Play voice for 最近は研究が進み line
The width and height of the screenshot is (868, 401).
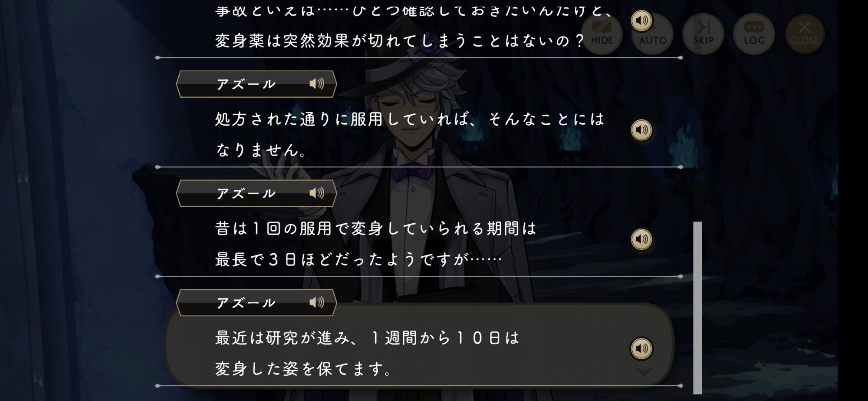[x=641, y=348]
